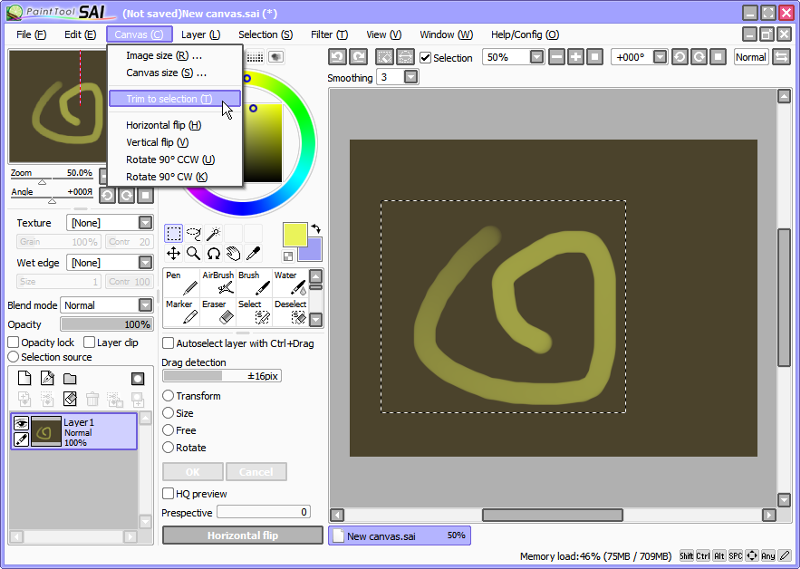800x569 pixels.
Task: Enable Layer clip checkbox
Action: (89, 342)
